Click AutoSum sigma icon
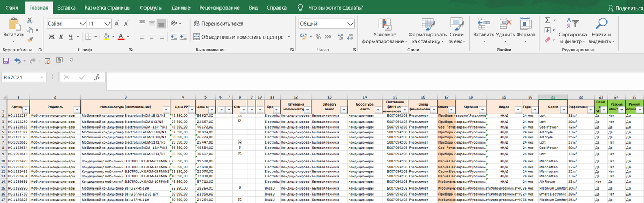The image size is (644, 203). (547, 20)
